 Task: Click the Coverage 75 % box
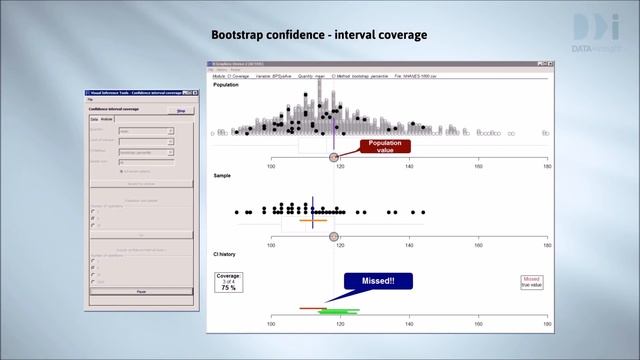[229, 282]
